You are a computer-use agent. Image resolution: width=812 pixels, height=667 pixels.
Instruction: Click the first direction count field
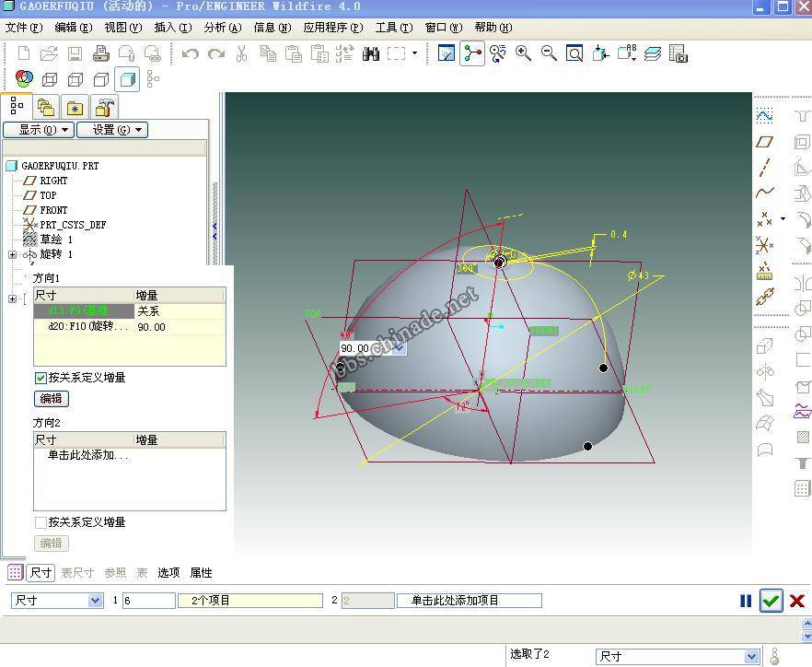click(x=148, y=601)
